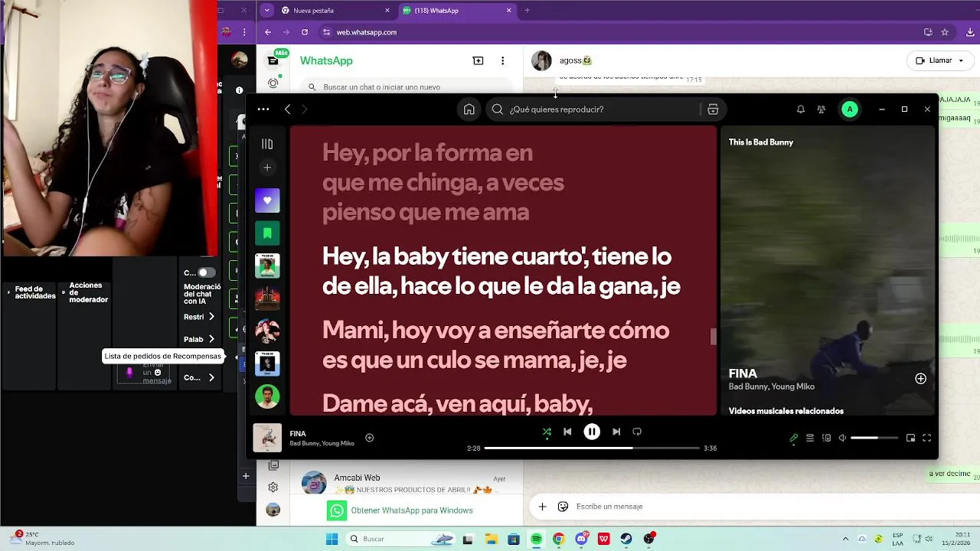Click the lyrics panel scrollbar

tap(713, 337)
